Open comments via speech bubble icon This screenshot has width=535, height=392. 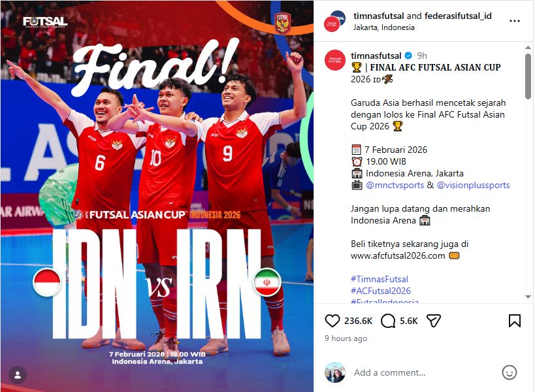coord(387,321)
